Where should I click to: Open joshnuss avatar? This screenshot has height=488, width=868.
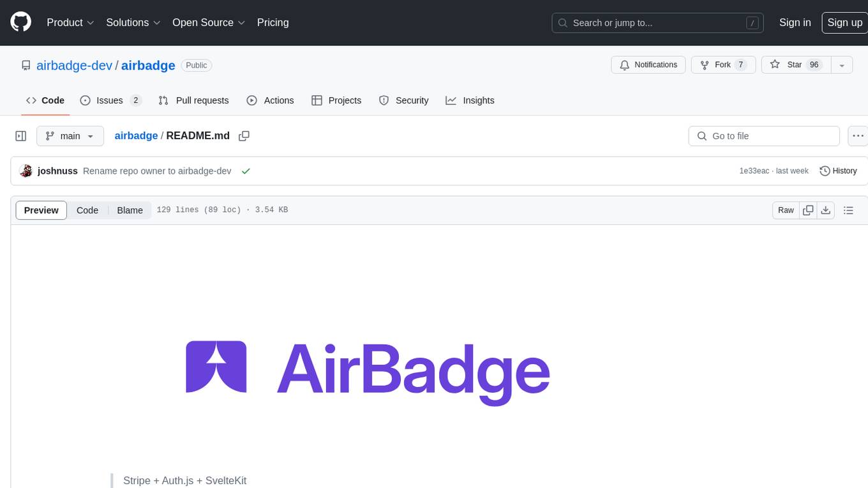[26, 171]
